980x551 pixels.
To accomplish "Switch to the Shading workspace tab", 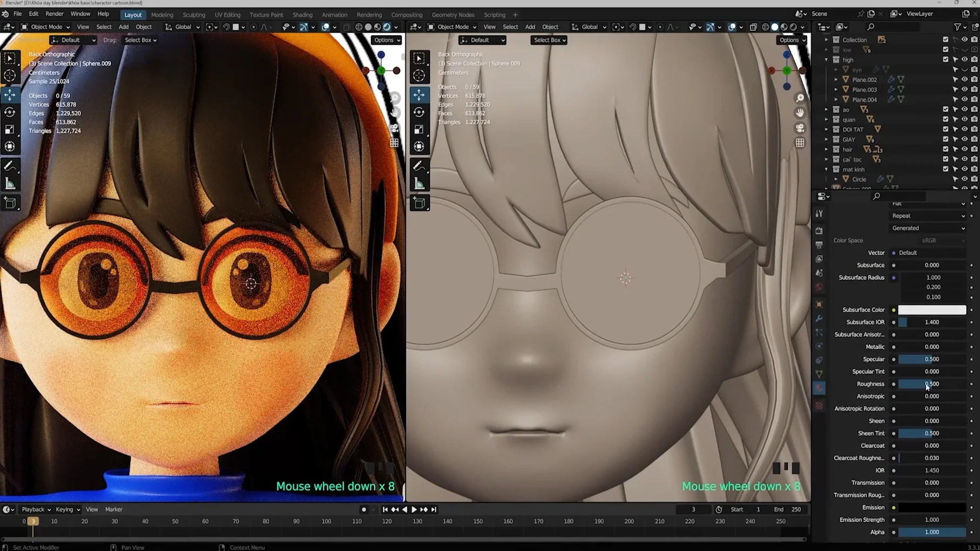I will pos(302,15).
